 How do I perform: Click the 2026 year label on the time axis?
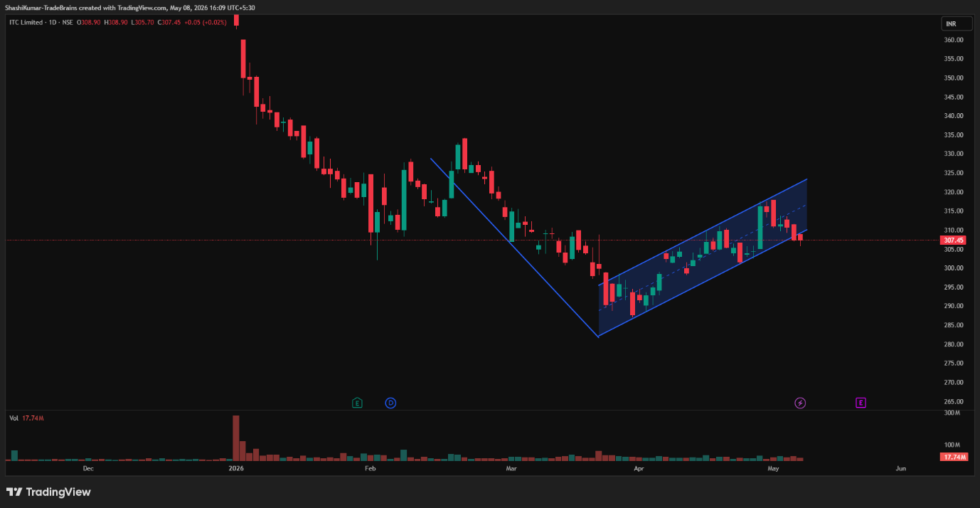coord(236,469)
